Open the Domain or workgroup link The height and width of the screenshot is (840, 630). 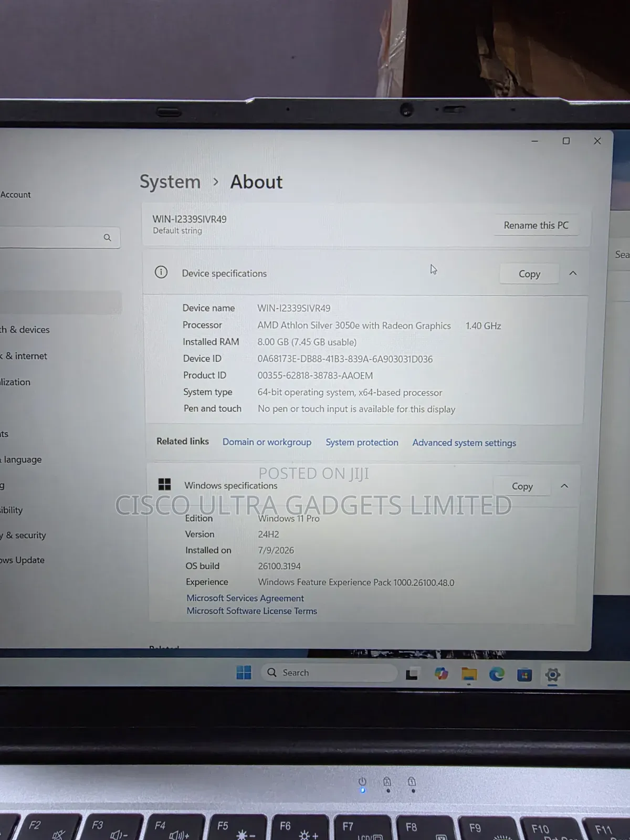[267, 442]
